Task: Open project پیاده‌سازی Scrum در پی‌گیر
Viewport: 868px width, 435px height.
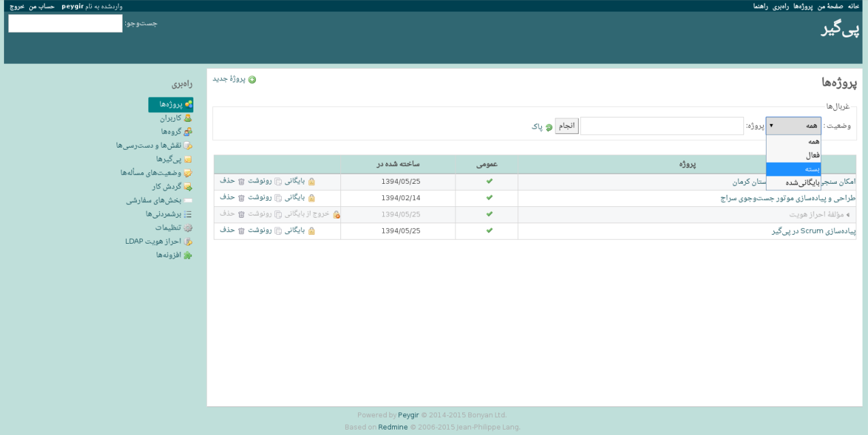Action: (x=814, y=231)
